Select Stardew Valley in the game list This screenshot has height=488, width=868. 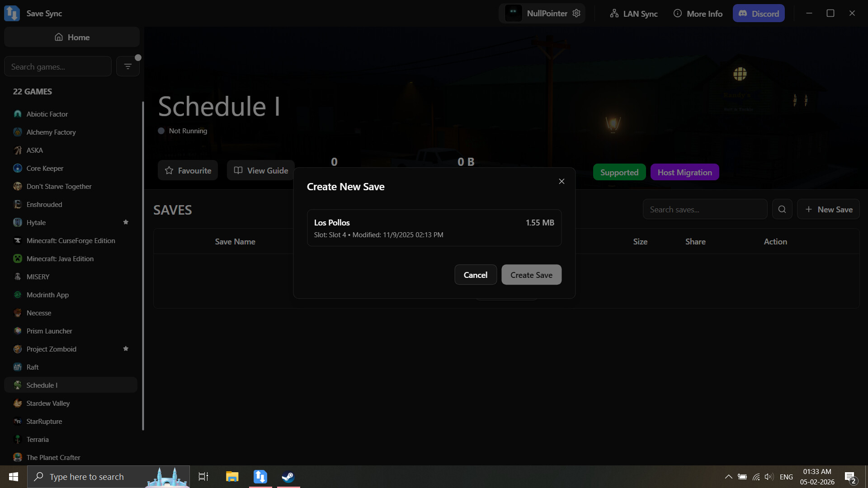coord(48,403)
